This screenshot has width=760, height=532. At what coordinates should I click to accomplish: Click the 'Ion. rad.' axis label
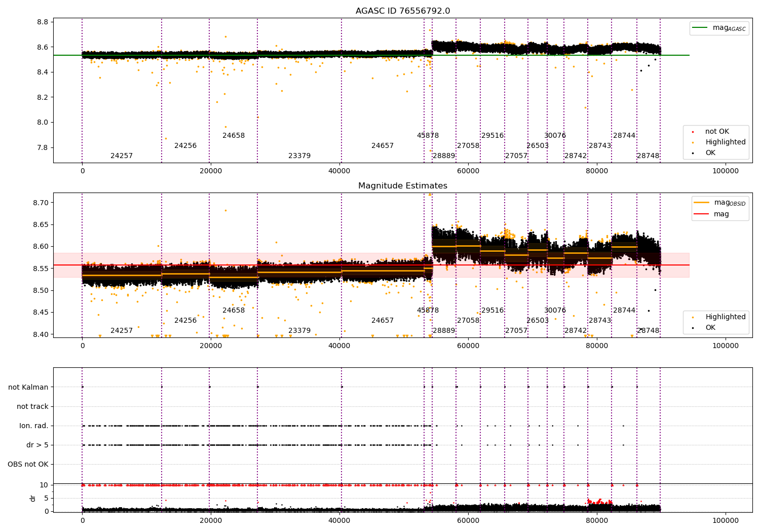34,426
